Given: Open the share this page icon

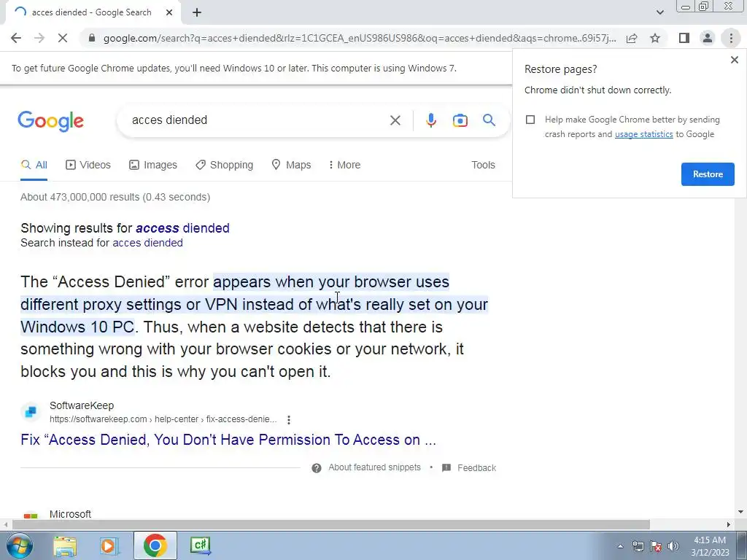Looking at the screenshot, I should click(x=632, y=38).
